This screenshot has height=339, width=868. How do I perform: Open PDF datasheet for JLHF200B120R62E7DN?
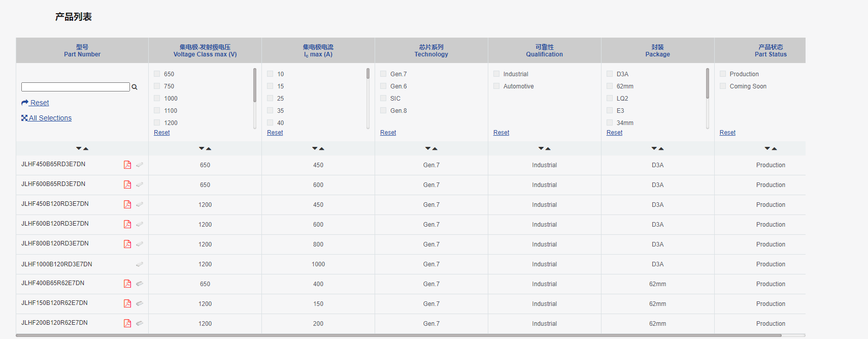pos(127,323)
